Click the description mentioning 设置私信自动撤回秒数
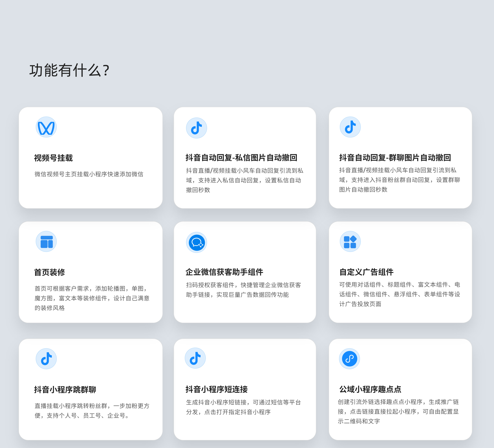Screen dimensions: 494x448 [245, 180]
